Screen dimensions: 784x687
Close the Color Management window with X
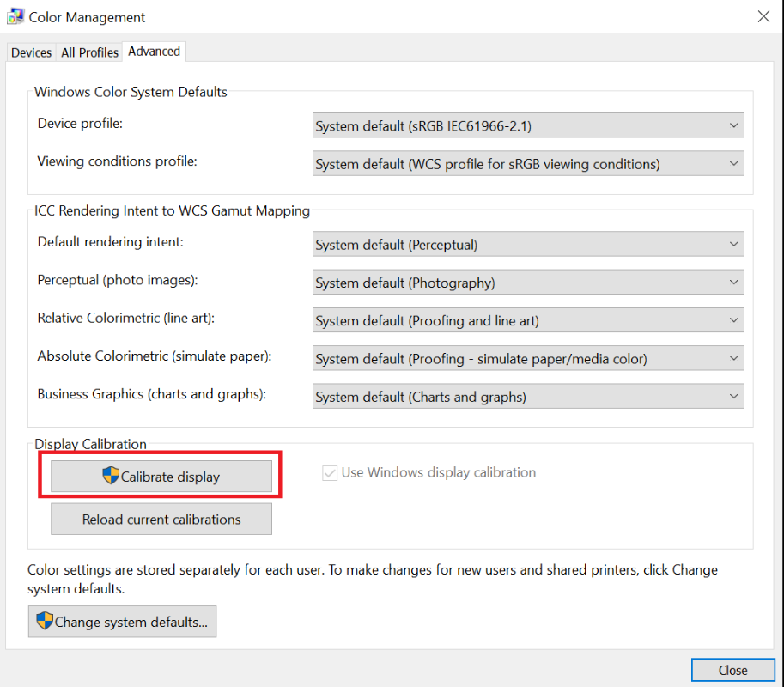click(x=763, y=16)
